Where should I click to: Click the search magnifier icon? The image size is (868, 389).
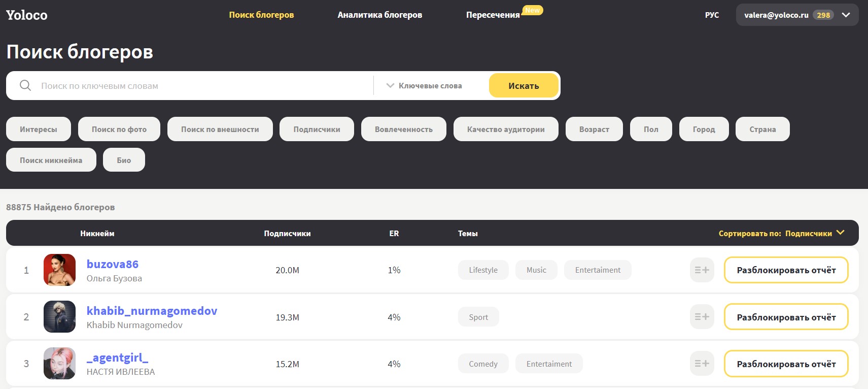[x=25, y=85]
